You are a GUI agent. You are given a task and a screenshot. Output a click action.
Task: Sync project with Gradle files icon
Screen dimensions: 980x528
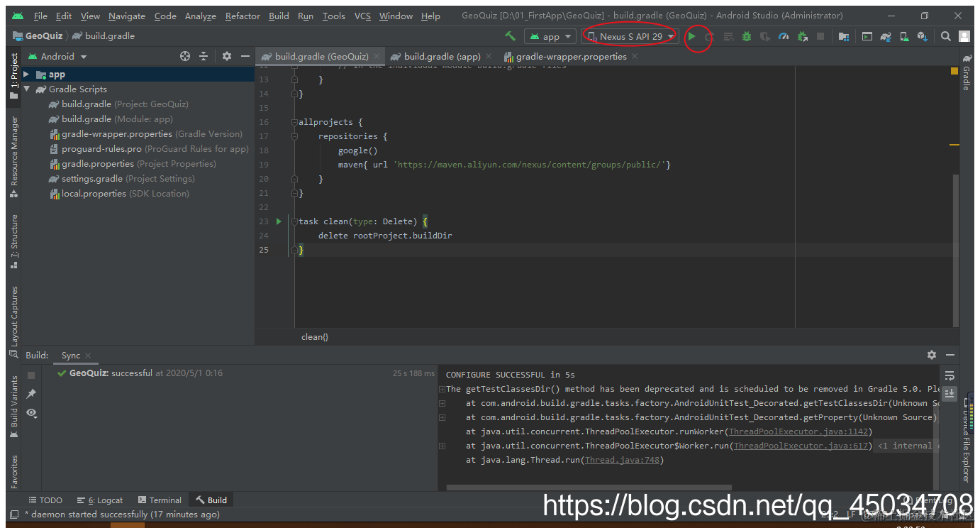pos(886,36)
